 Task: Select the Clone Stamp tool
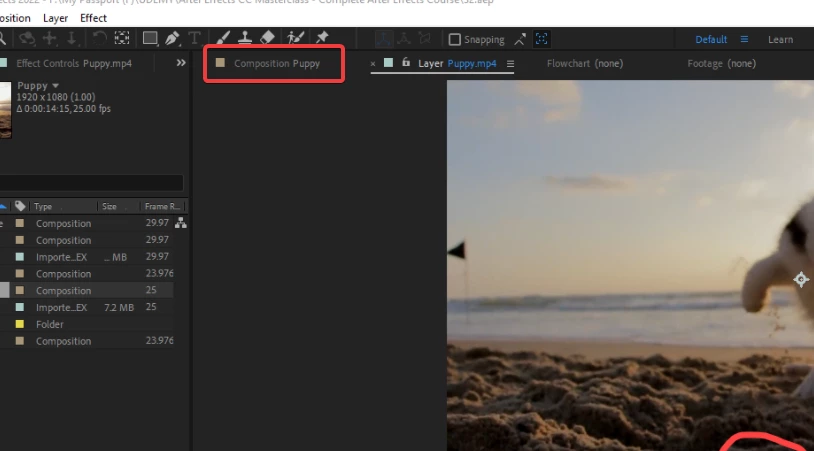tap(245, 38)
